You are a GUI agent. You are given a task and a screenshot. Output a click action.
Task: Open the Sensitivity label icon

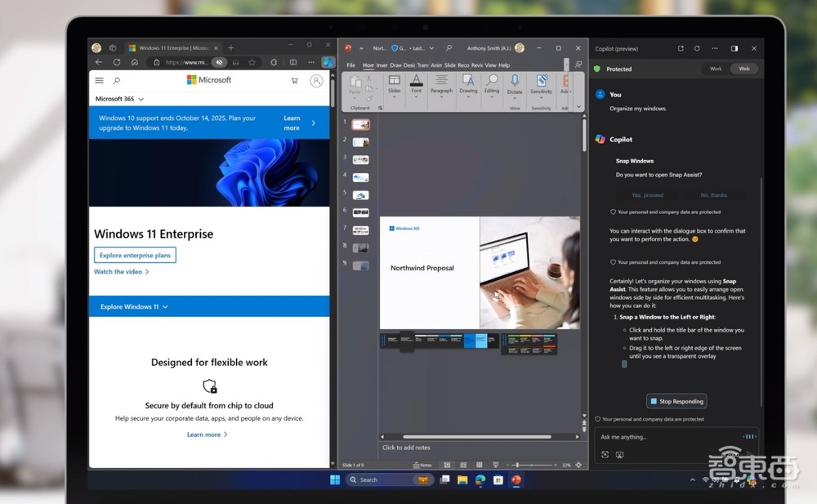[x=541, y=81]
